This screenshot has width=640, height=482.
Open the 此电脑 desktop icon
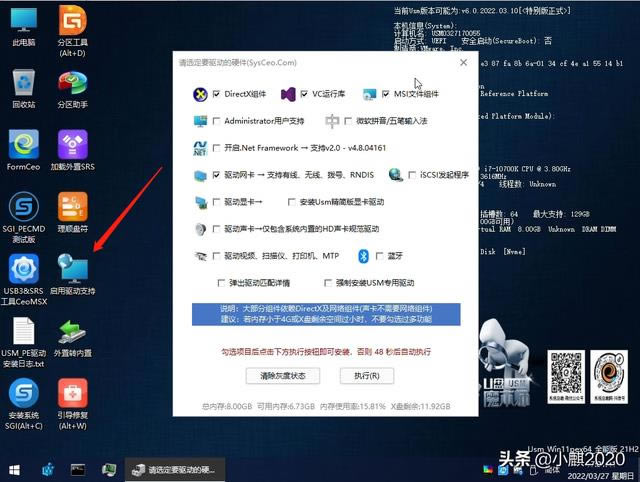[24, 27]
